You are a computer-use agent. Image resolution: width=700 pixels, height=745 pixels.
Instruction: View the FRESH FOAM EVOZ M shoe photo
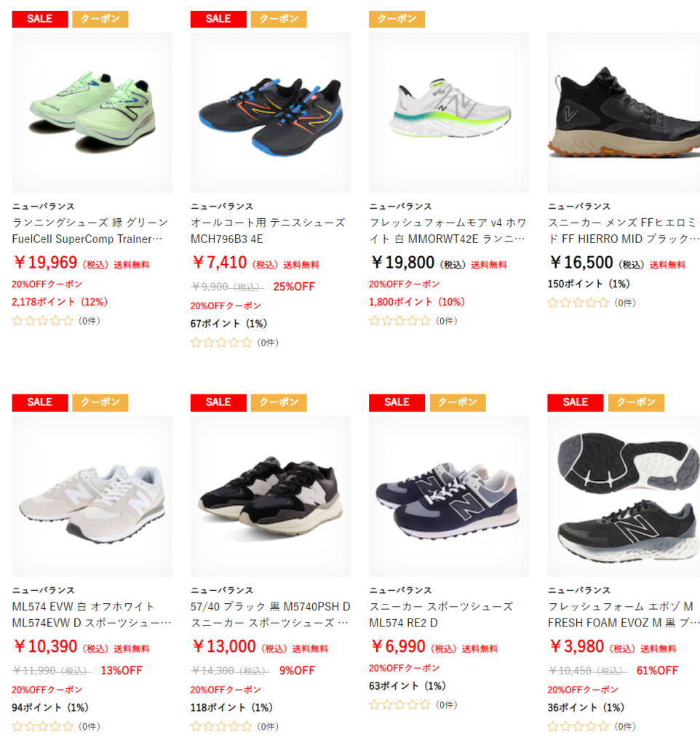click(624, 496)
